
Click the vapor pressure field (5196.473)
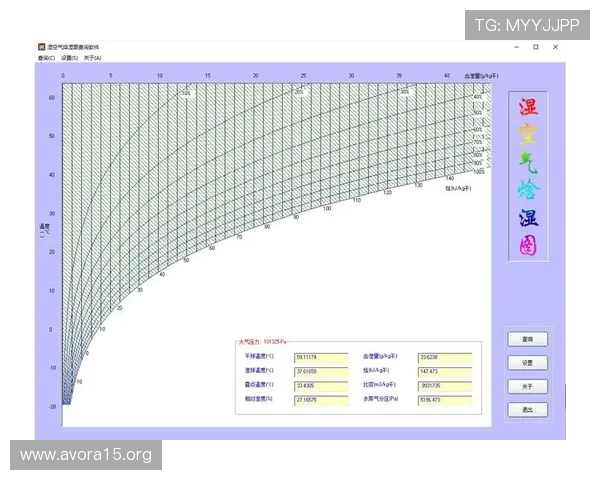click(444, 401)
